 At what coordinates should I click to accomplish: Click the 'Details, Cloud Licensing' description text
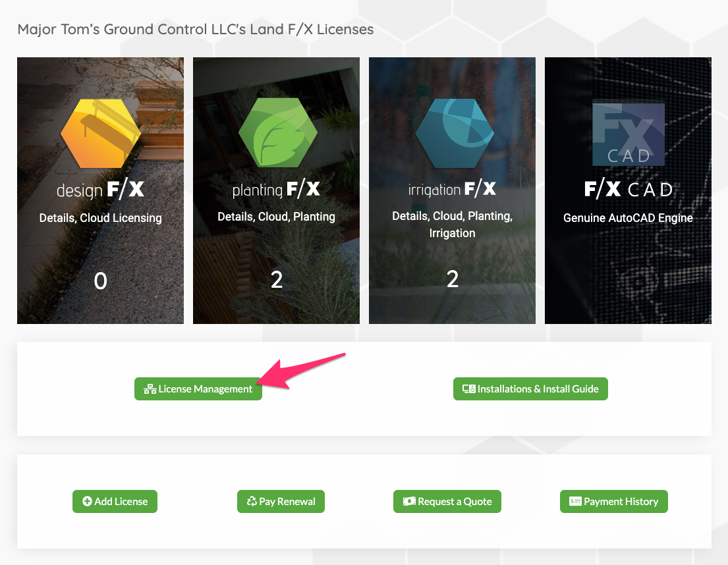tap(100, 218)
